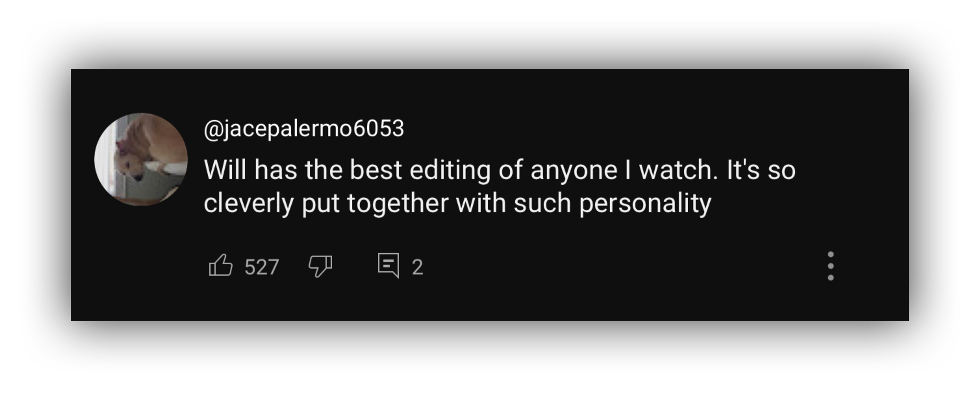Click the word "editing" in the comment
Screen dimensions: 980x400
tap(450, 170)
